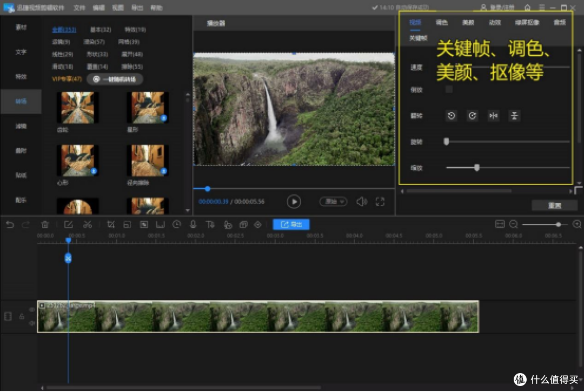Click the blue 导出 export button
The width and height of the screenshot is (584, 392).
tap(291, 224)
